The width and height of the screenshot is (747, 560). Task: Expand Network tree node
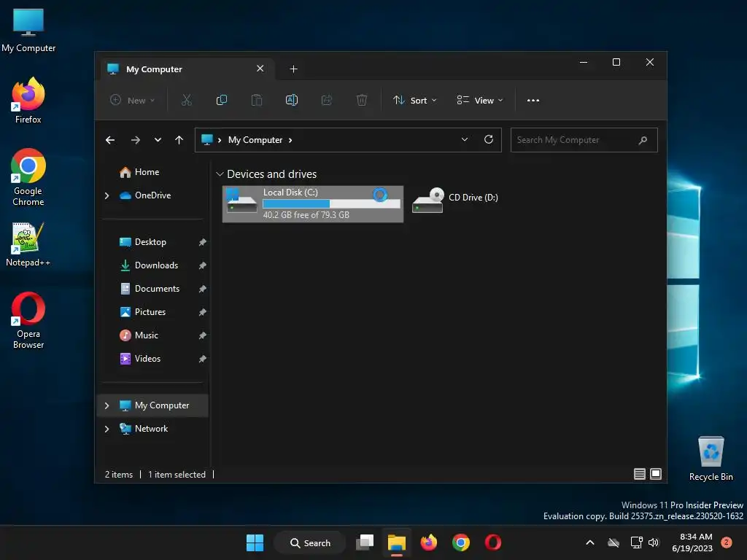pyautogui.click(x=107, y=429)
